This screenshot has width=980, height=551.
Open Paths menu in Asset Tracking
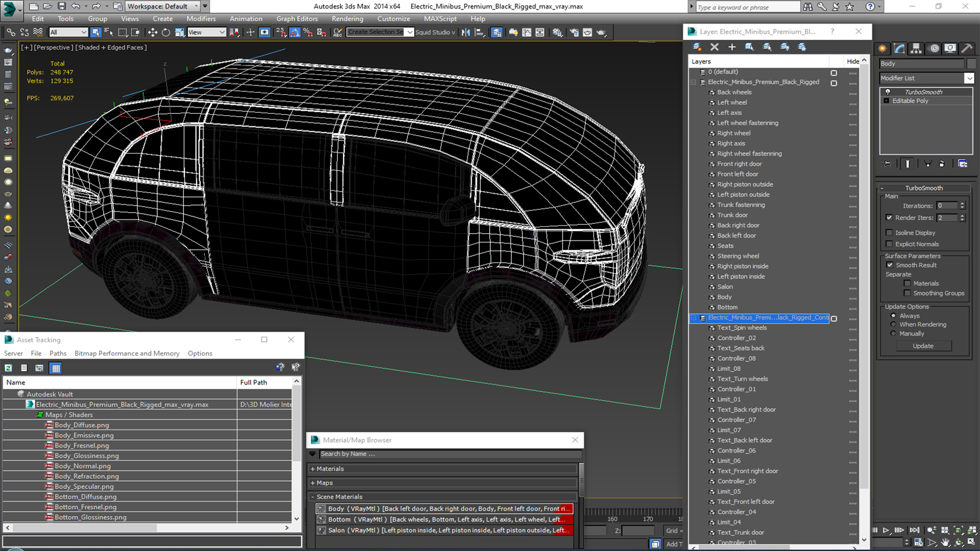pyautogui.click(x=58, y=353)
